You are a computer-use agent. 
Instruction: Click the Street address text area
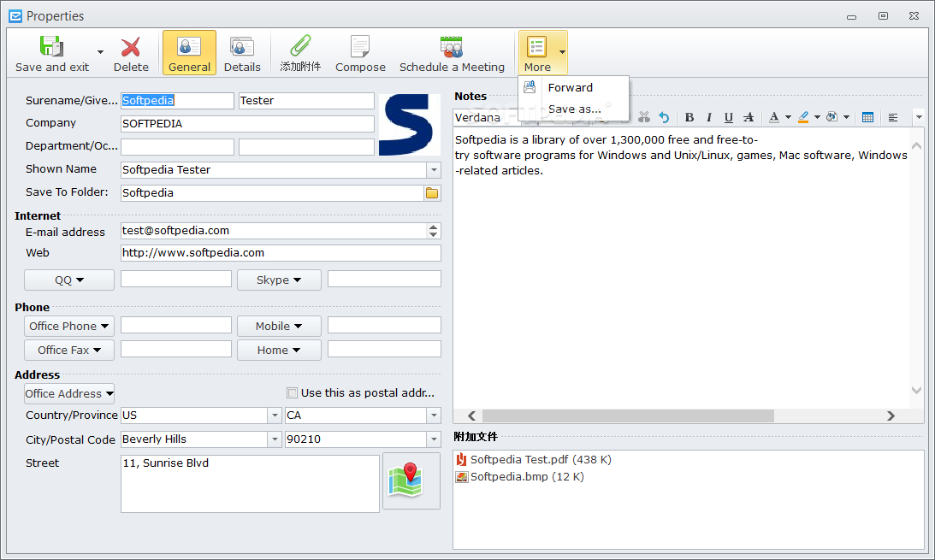click(x=250, y=484)
